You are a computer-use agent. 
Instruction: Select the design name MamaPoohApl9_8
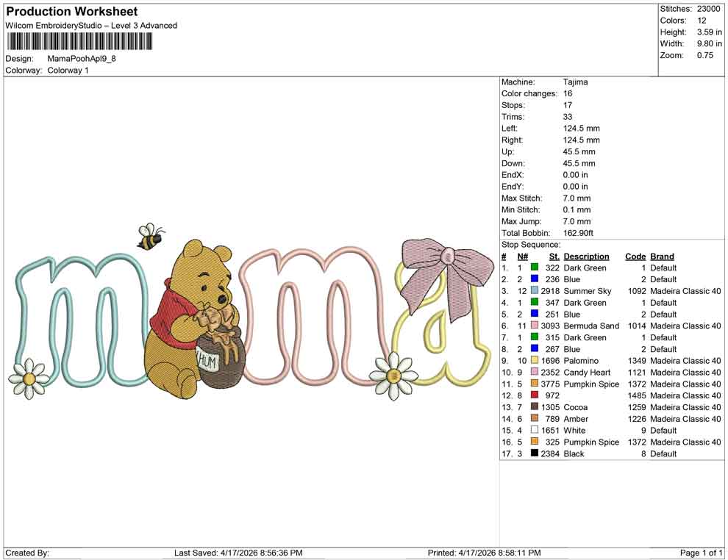click(83, 60)
